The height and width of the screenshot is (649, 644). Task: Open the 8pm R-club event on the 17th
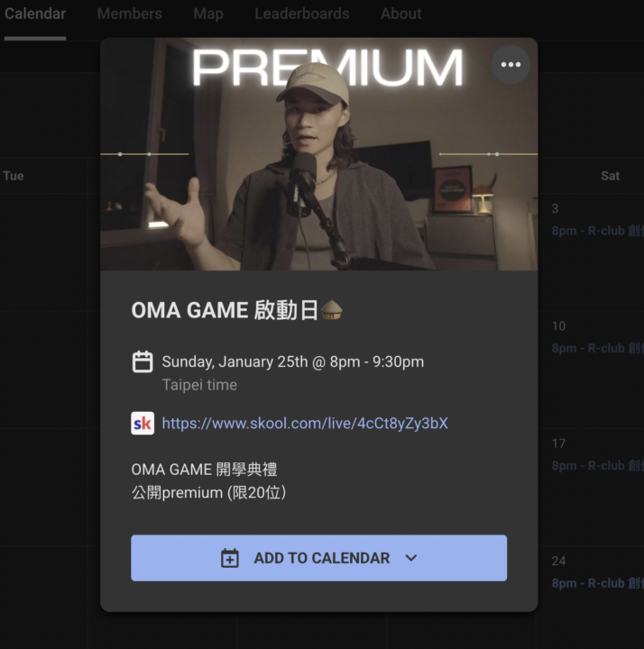[x=598, y=466]
